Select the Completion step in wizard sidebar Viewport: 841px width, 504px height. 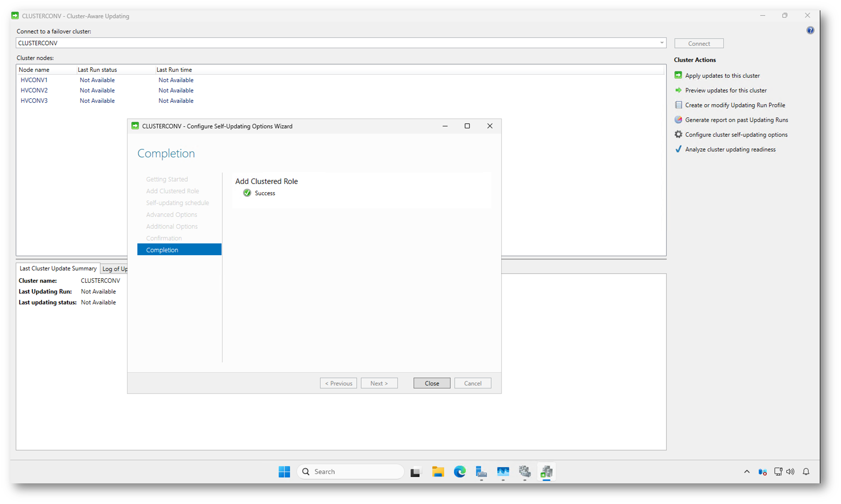pyautogui.click(x=179, y=250)
